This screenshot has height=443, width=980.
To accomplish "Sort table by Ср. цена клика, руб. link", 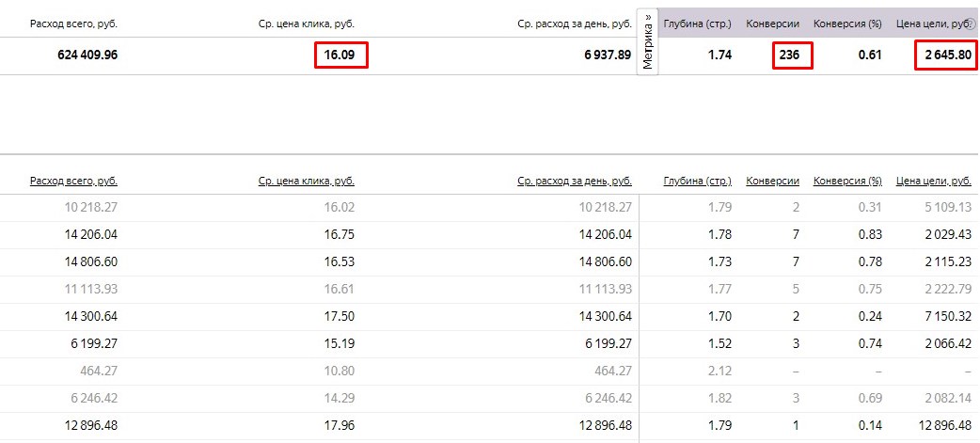I will 307,182.
